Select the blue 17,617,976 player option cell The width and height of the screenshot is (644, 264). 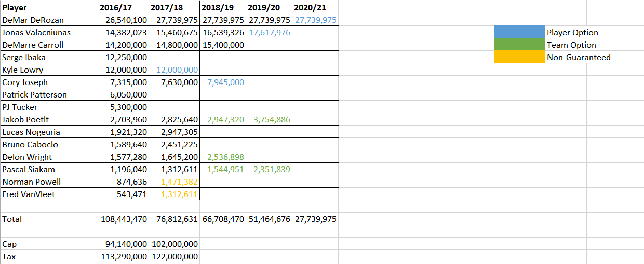(x=269, y=32)
